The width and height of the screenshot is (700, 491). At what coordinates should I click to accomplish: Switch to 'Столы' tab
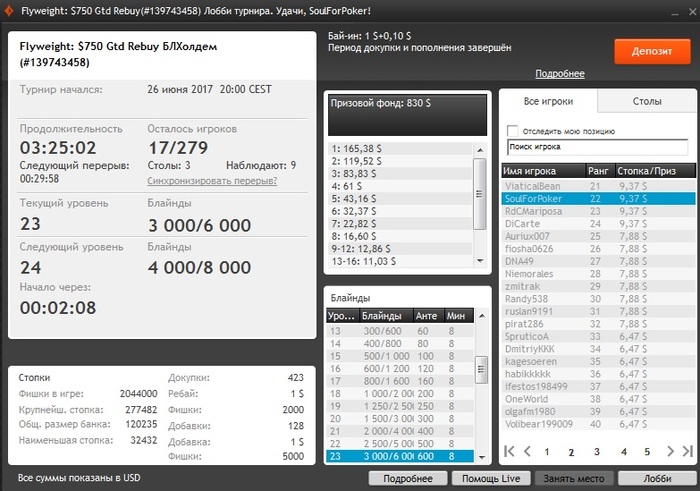(646, 101)
